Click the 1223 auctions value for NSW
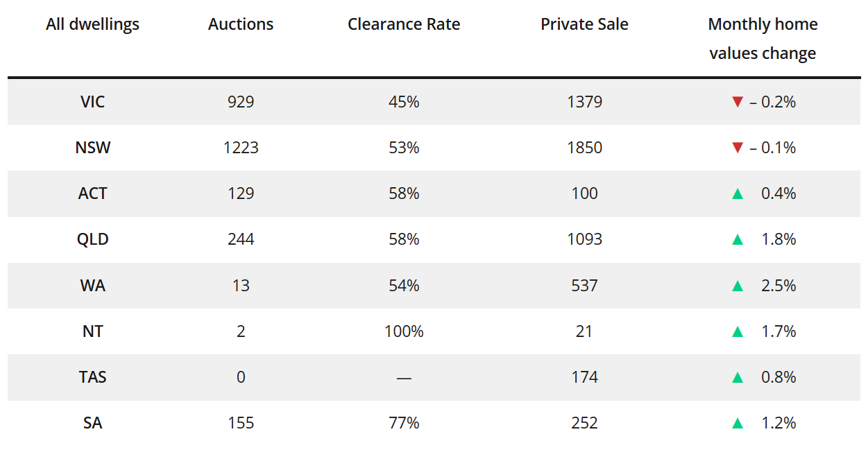 coord(241,148)
